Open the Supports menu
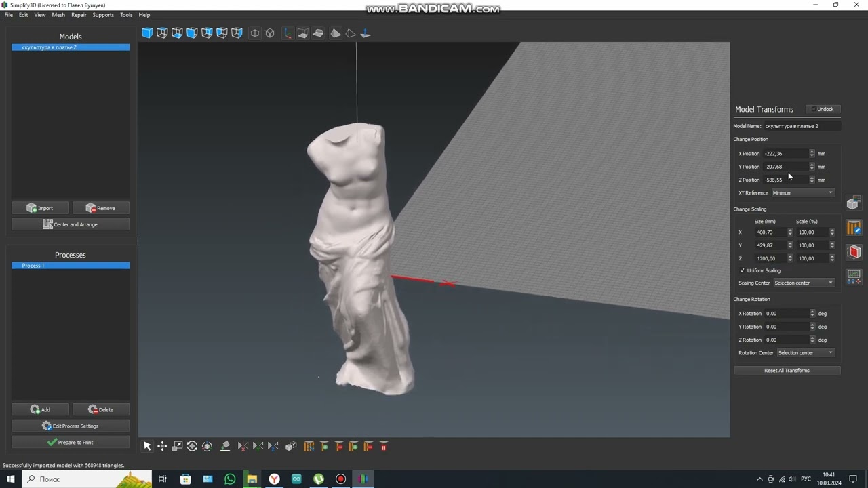The height and width of the screenshot is (488, 868). (103, 15)
